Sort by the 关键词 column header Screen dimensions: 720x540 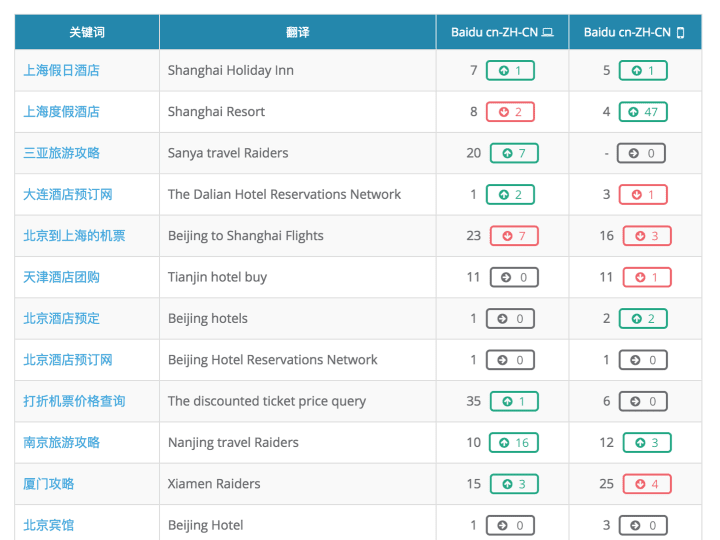(x=87, y=32)
